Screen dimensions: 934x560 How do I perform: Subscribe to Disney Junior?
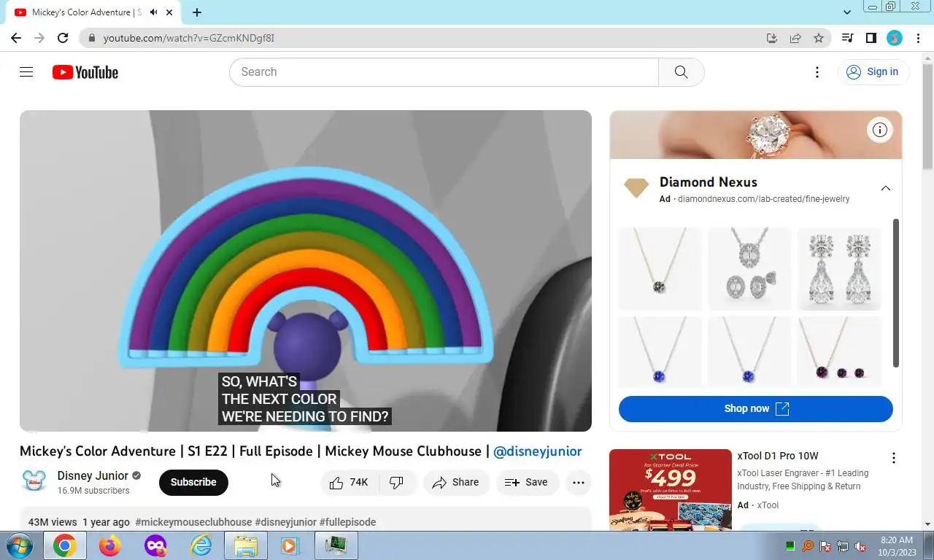[193, 482]
